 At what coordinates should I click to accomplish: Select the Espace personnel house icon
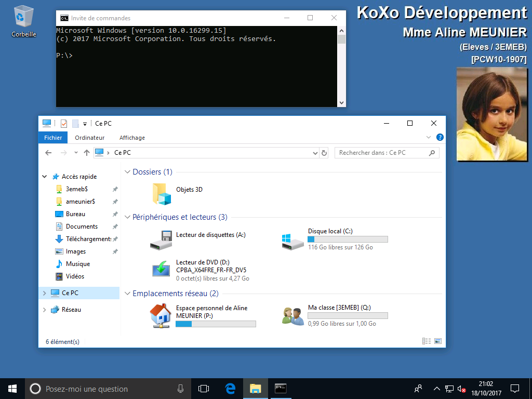point(161,316)
